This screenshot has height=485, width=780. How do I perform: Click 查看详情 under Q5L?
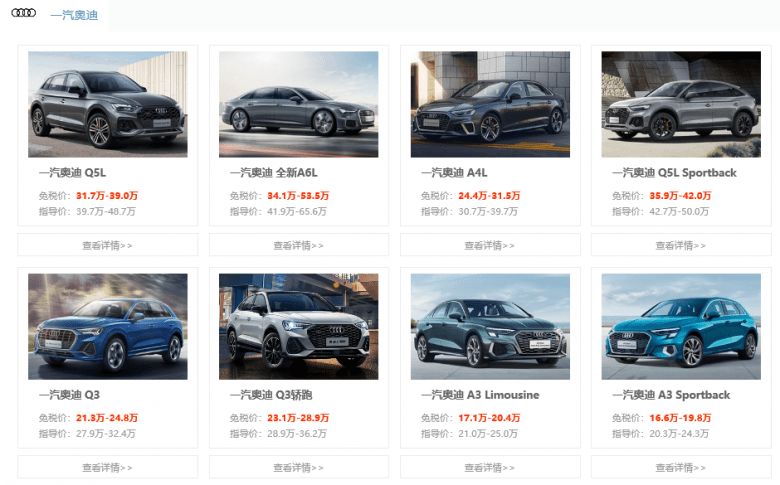click(107, 245)
